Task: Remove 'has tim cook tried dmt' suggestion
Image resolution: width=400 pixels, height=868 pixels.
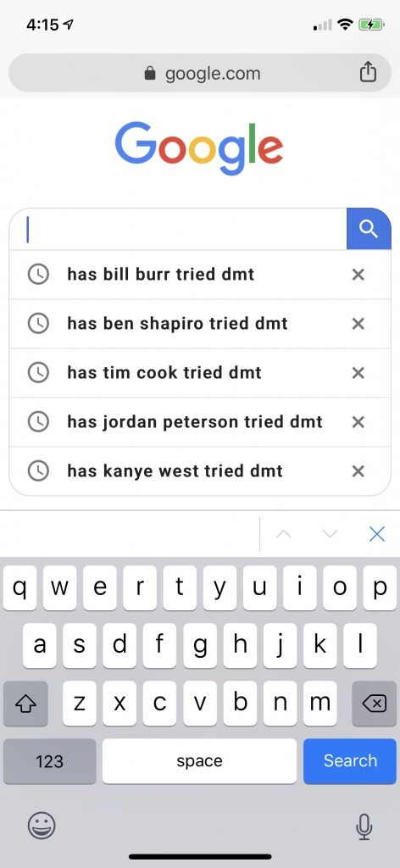Action: (358, 373)
